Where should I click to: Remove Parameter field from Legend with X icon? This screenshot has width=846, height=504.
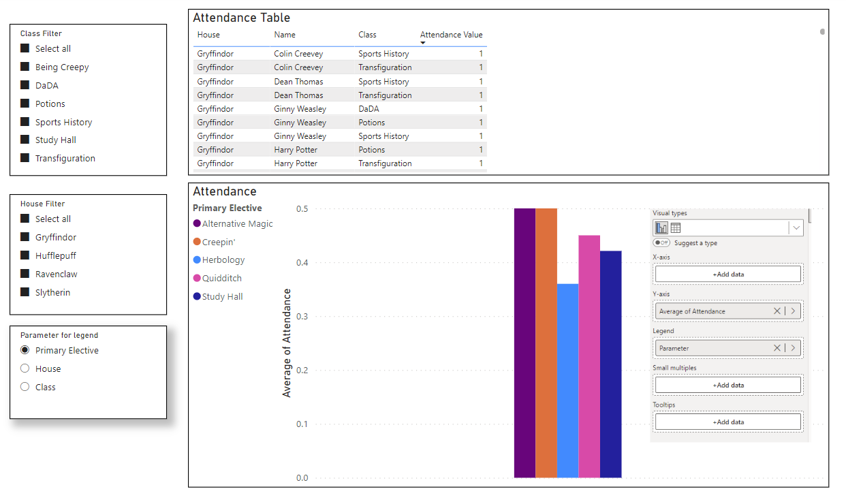[x=777, y=348]
